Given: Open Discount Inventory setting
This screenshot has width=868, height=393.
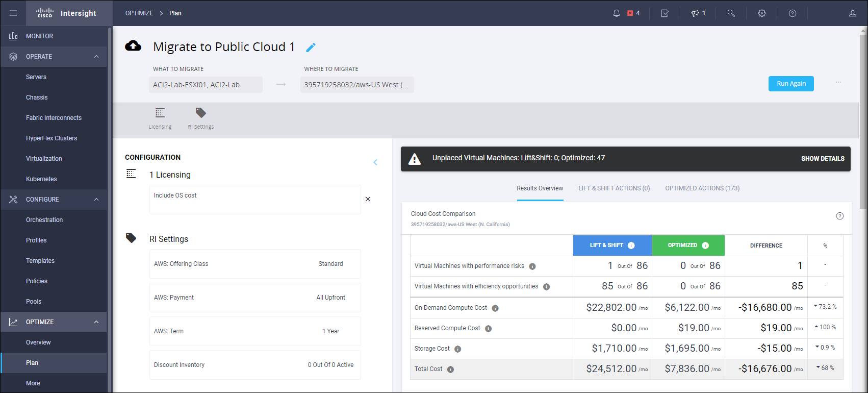Looking at the screenshot, I should [x=255, y=365].
